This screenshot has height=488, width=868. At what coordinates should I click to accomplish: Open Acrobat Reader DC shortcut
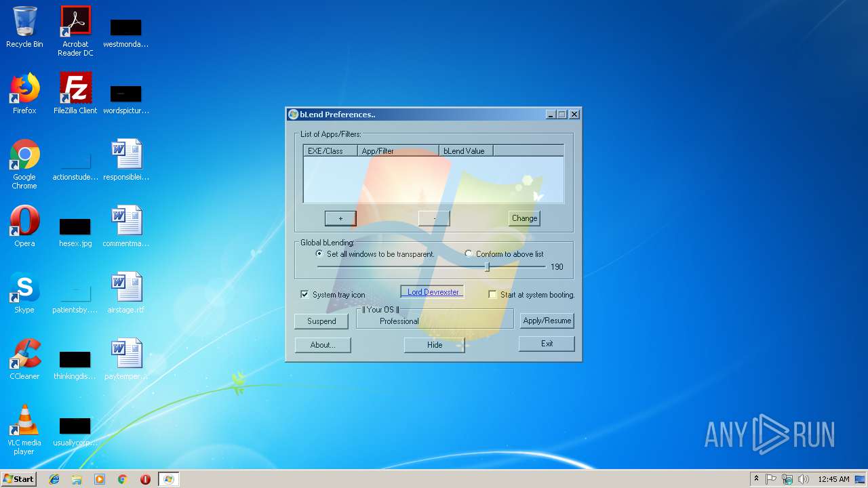(75, 31)
